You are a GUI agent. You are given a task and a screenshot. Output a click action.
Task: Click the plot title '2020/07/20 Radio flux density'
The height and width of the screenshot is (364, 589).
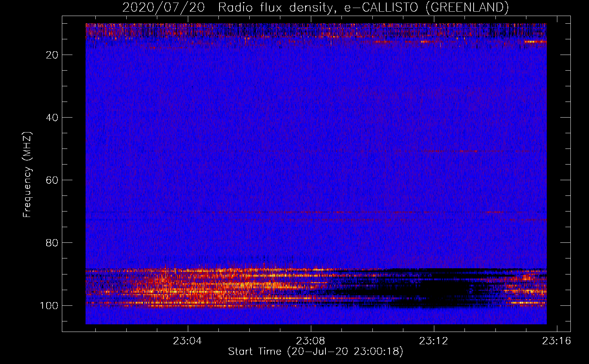tap(316, 8)
